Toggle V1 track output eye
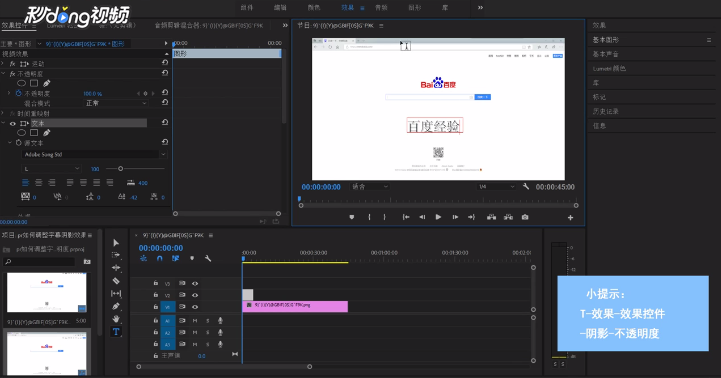This screenshot has height=378, width=721. (x=195, y=307)
